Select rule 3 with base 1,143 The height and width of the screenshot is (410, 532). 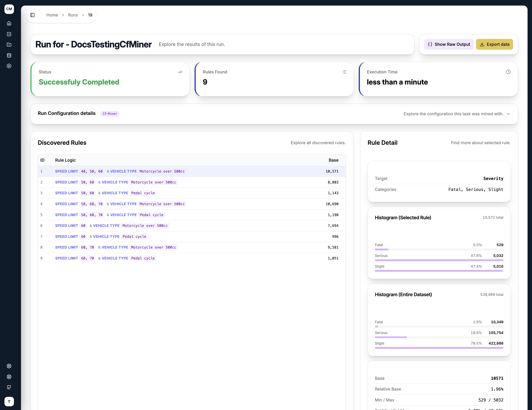pyautogui.click(x=192, y=193)
